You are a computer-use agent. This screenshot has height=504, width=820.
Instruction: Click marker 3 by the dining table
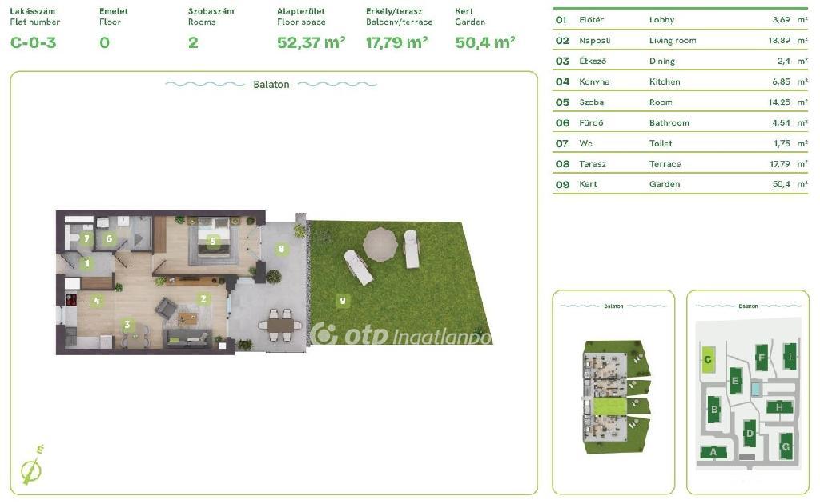127,324
